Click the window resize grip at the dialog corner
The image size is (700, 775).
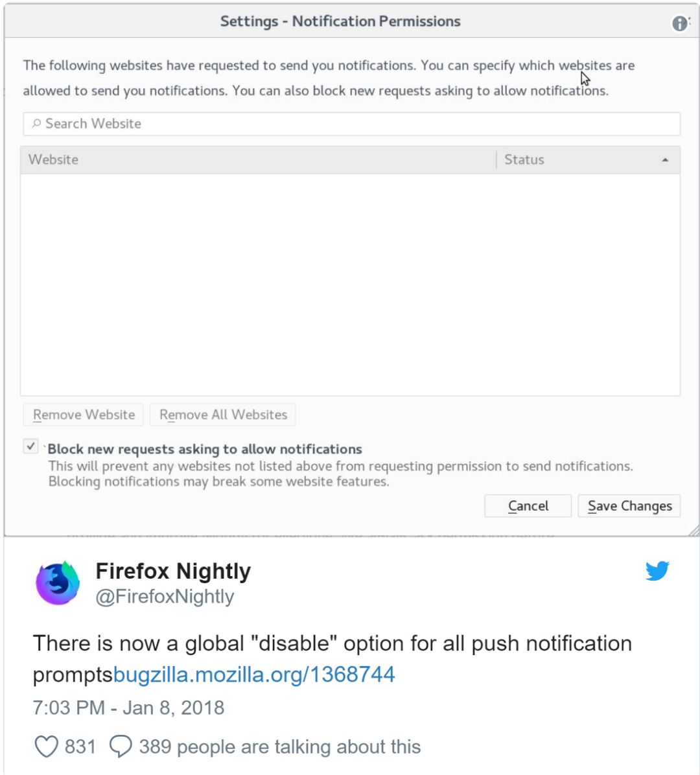tap(693, 531)
